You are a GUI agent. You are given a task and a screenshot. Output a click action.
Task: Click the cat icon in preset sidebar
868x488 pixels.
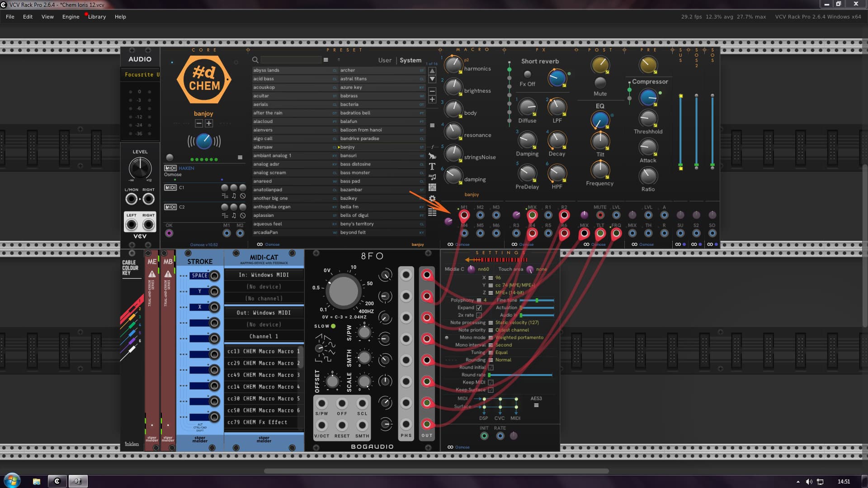[x=432, y=156]
